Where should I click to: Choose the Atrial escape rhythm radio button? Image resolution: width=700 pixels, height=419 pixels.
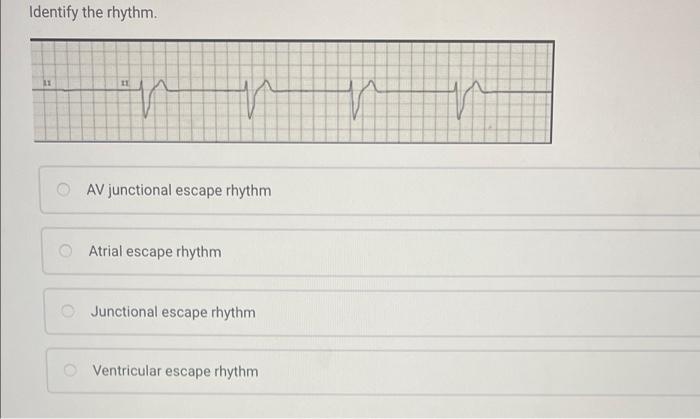(x=65, y=251)
